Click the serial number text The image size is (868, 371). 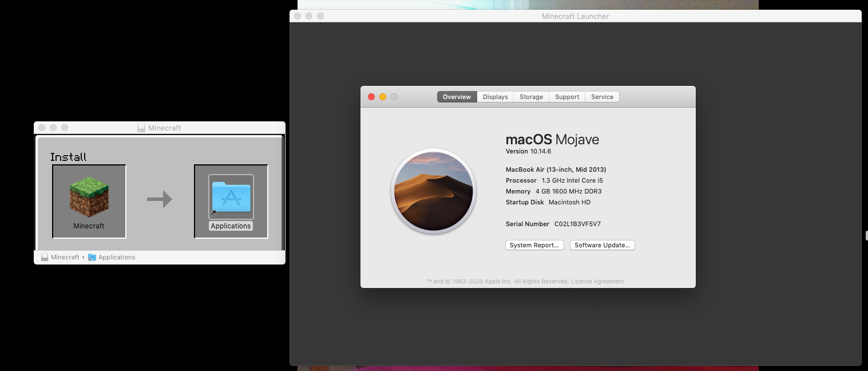(577, 224)
